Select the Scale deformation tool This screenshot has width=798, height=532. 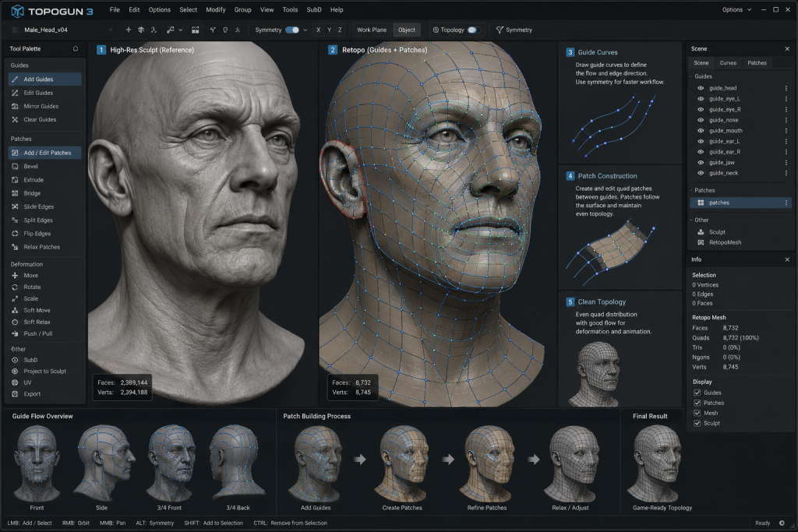44,298
